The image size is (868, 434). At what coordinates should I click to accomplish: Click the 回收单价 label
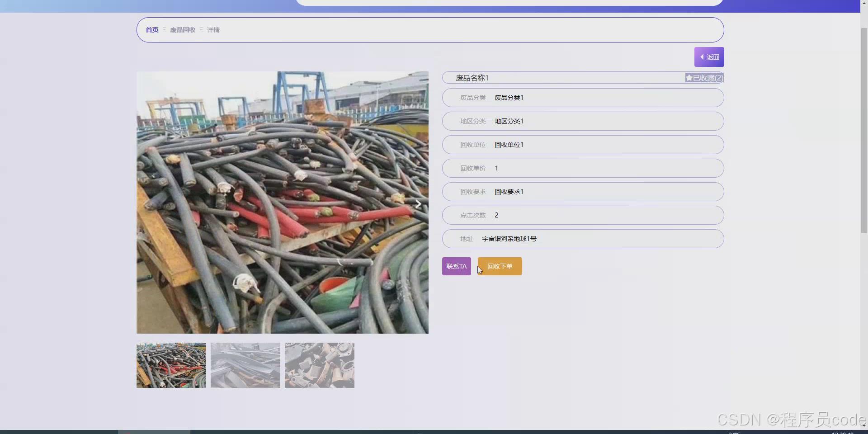(x=473, y=168)
